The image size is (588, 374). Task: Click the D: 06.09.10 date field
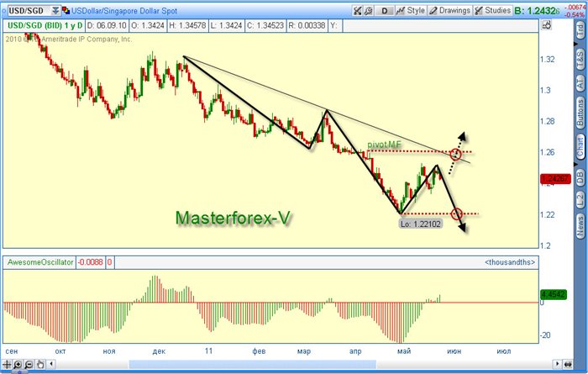(107, 25)
